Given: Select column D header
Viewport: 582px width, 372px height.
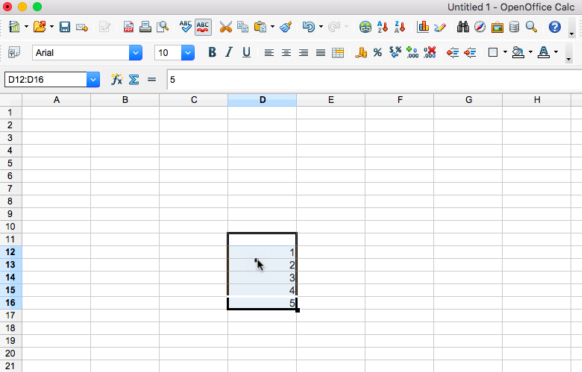Looking at the screenshot, I should (x=262, y=100).
